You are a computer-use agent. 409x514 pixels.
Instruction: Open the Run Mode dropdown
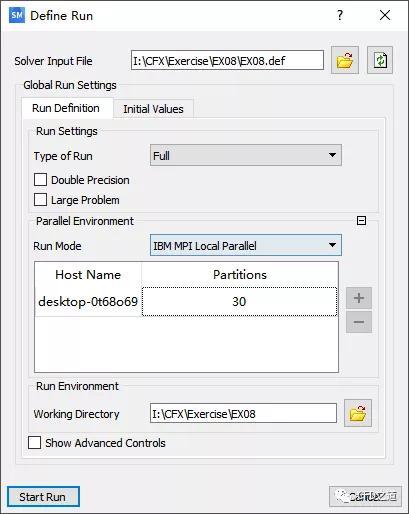(246, 245)
